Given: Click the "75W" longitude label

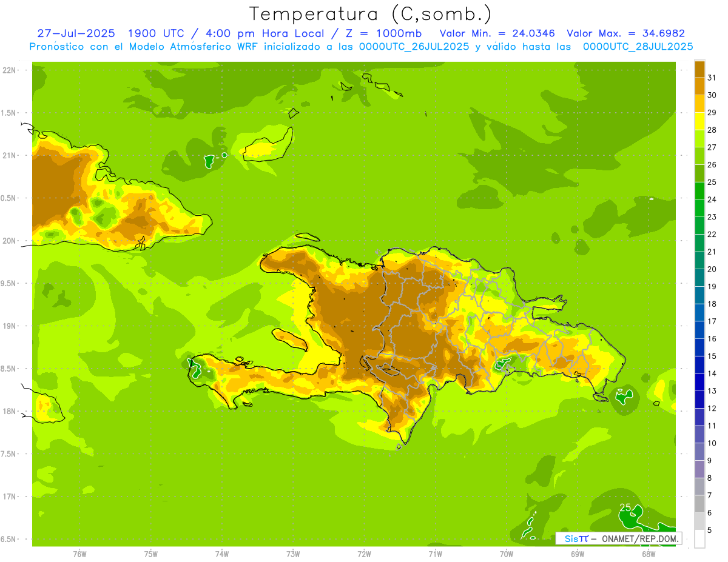Looking at the screenshot, I should coord(151,554).
